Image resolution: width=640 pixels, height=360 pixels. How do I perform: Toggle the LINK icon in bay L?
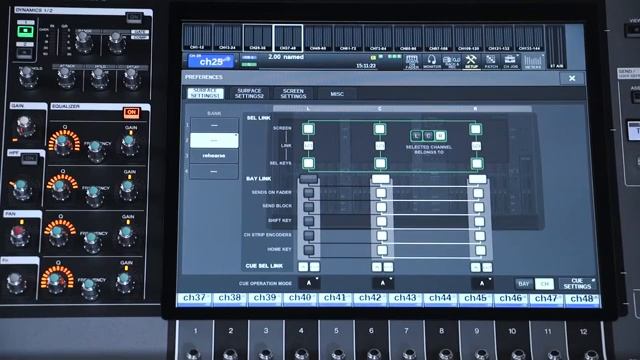[x=309, y=146]
